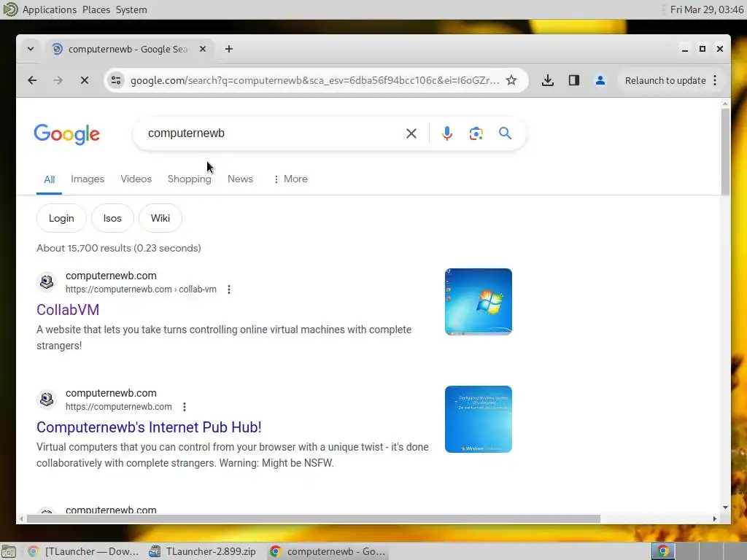The width and height of the screenshot is (747, 560).
Task: Click Relaunch to update button
Action: click(x=665, y=80)
